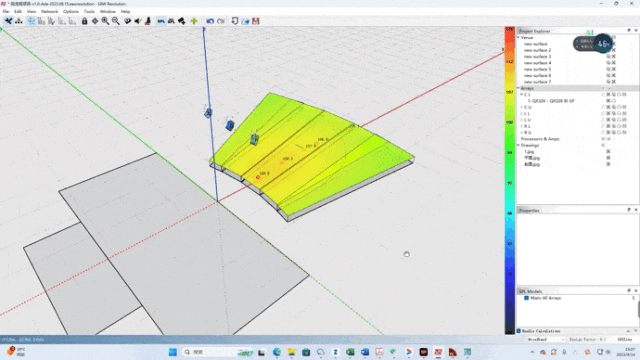Click the zoom out magnifier icon
Image resolution: width=640 pixels, height=360 pixels.
point(116,21)
